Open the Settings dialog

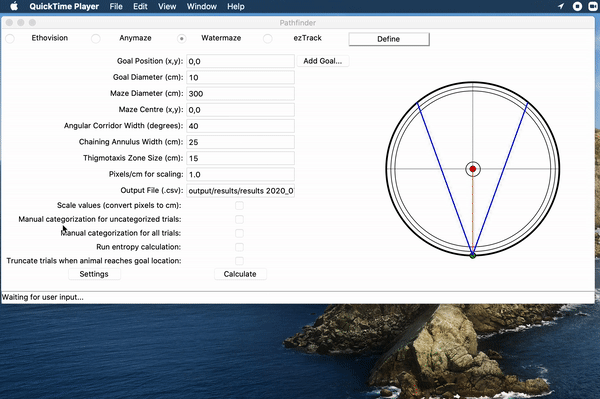tap(94, 274)
